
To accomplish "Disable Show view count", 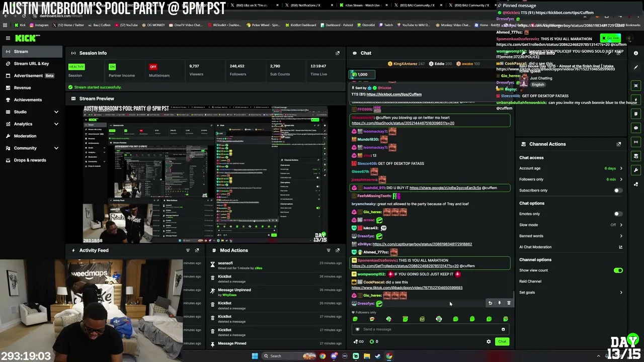I will click(618, 270).
